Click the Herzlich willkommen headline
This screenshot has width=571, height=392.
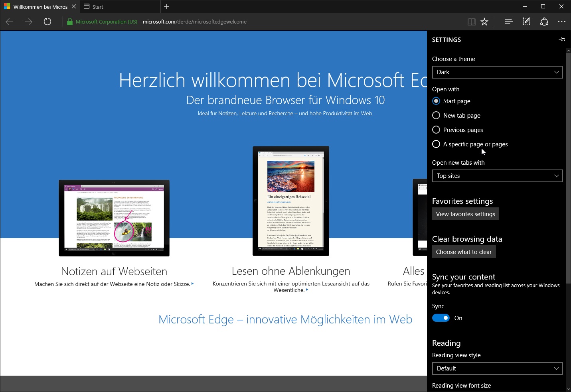tap(273, 80)
